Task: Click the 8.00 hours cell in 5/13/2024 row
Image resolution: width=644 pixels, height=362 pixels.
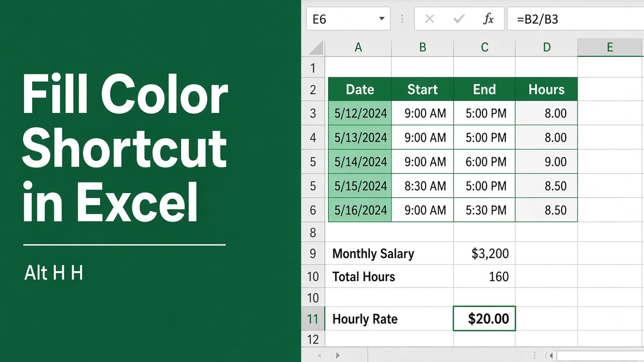Action: (546, 137)
